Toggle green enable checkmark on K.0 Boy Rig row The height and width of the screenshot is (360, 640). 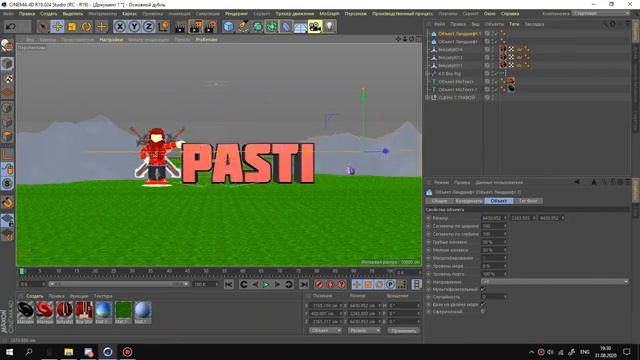(x=497, y=73)
